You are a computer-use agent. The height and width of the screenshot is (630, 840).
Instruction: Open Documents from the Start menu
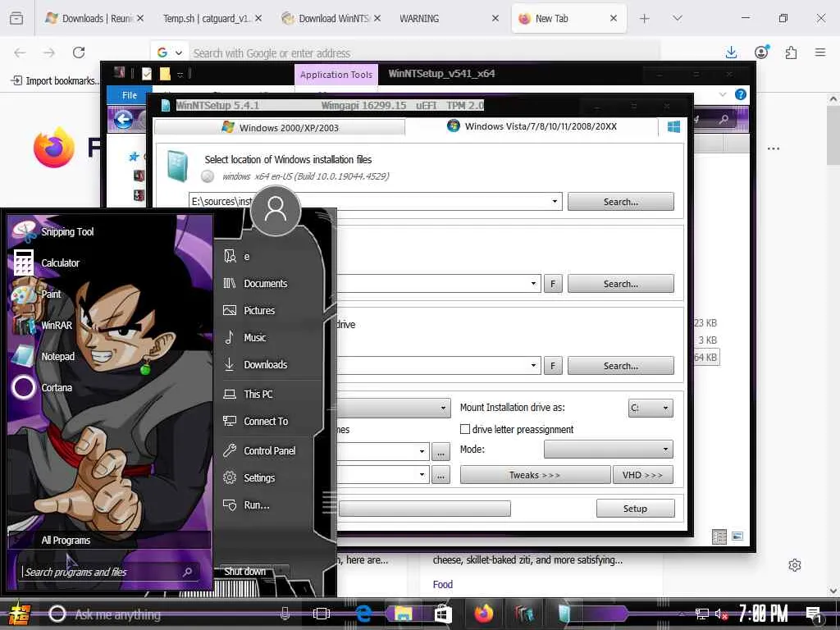tap(265, 283)
